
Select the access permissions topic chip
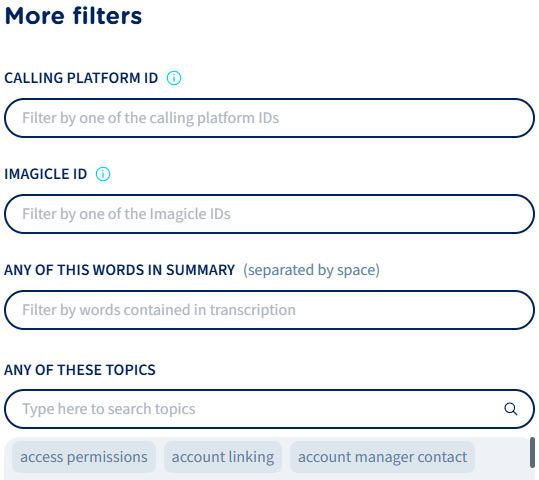pos(84,457)
